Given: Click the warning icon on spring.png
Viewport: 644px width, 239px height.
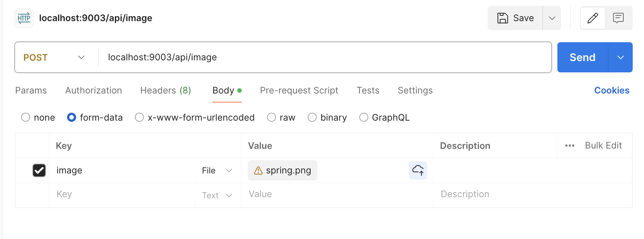Looking at the screenshot, I should [x=258, y=171].
